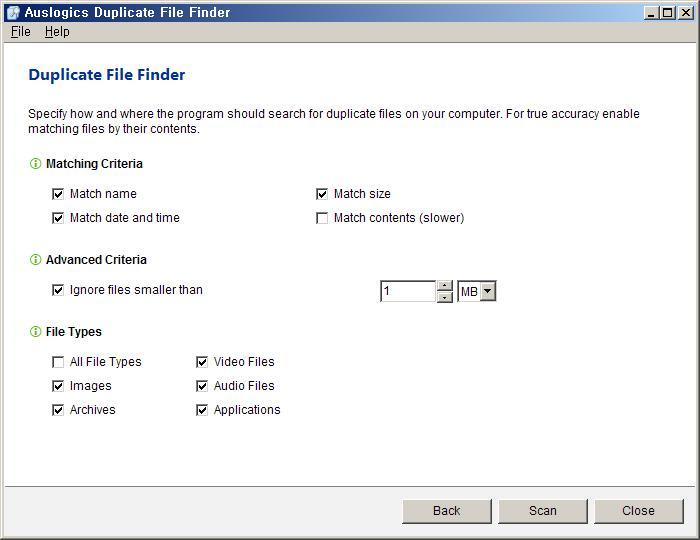Uncheck the Images file type
This screenshot has height=540, width=700.
58,386
